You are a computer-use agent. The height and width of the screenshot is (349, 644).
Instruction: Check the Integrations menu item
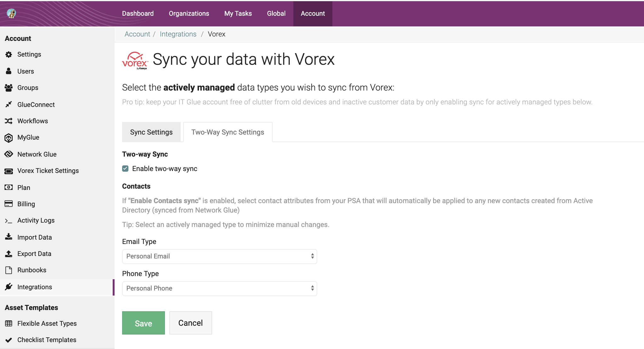pyautogui.click(x=34, y=286)
